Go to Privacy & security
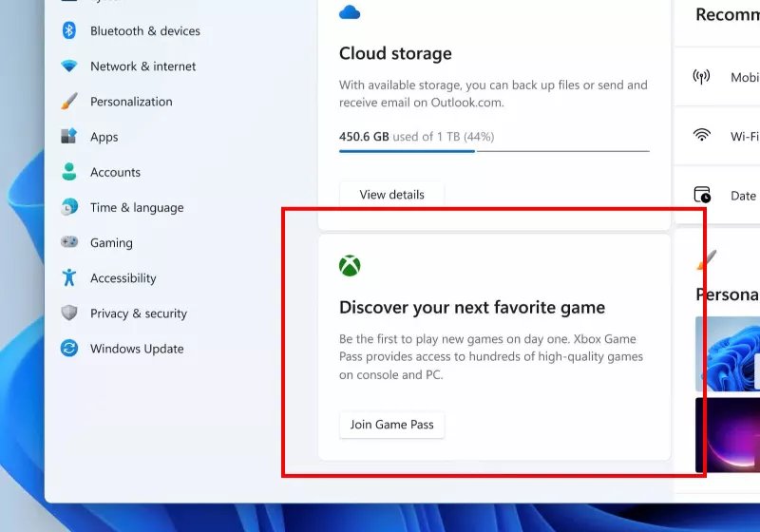760x532 pixels. [x=139, y=313]
